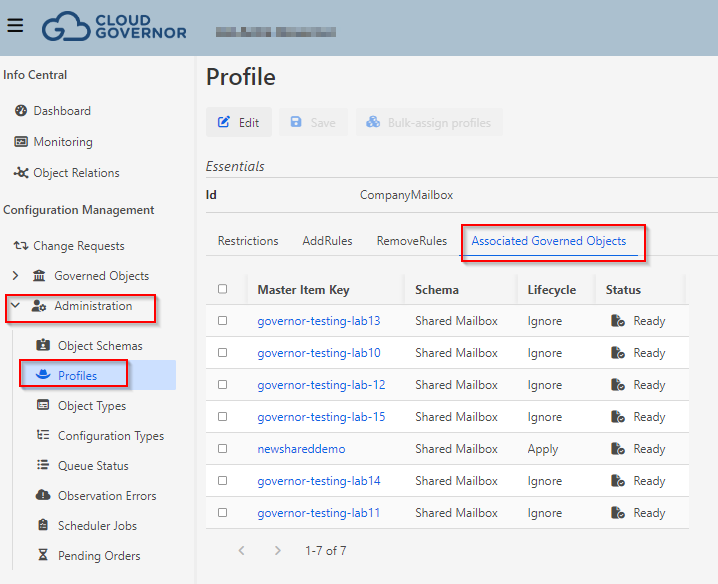Switch to the RemoveRules tab

(412, 241)
